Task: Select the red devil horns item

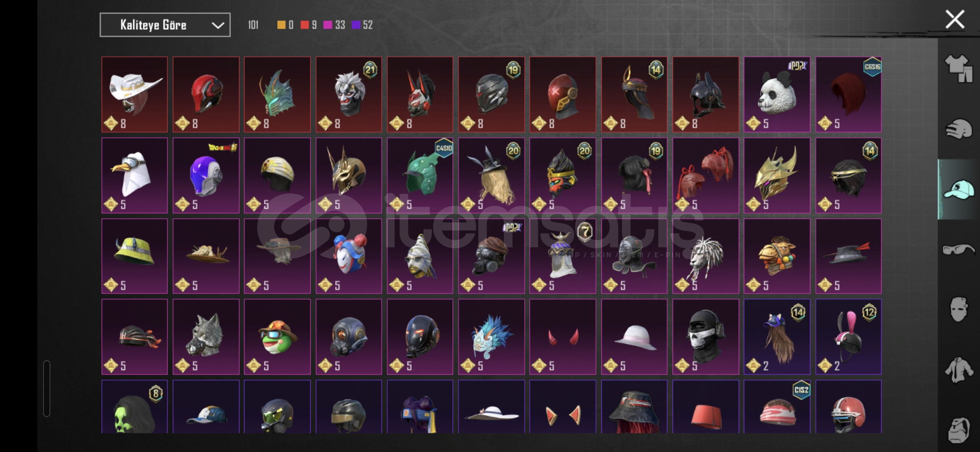Action: coord(563,337)
